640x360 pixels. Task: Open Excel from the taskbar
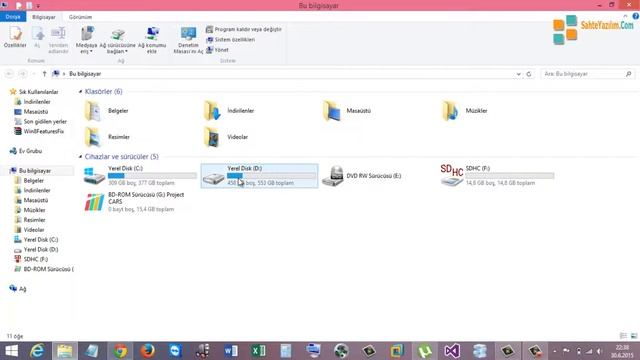coord(258,351)
